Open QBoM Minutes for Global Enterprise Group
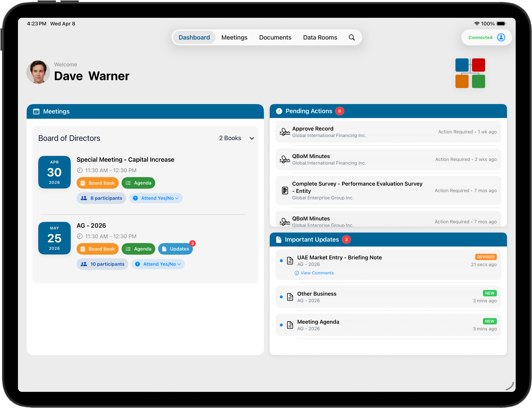 click(x=388, y=219)
